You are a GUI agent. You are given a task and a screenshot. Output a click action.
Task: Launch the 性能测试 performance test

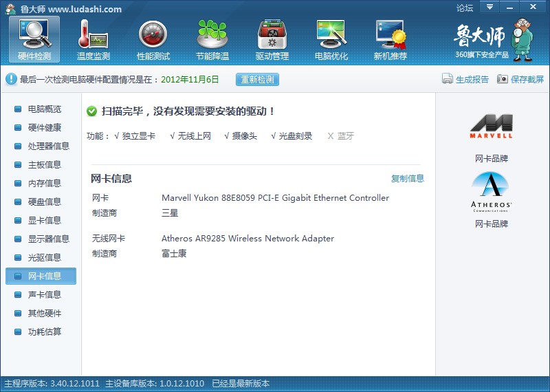153,39
